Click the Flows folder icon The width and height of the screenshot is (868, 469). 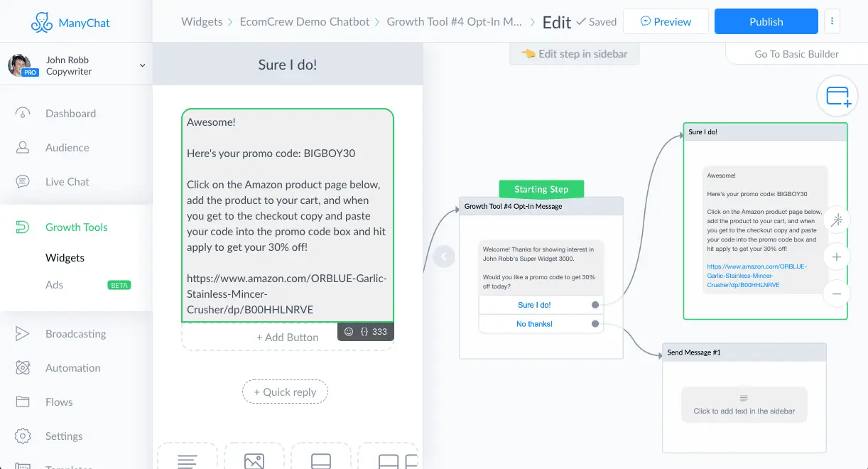click(x=23, y=402)
